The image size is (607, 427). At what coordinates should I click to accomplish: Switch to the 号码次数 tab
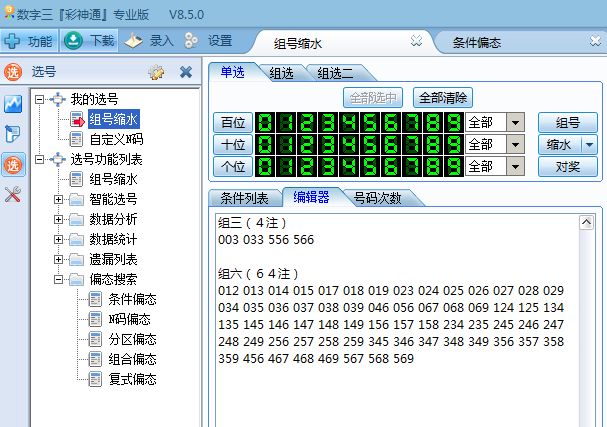click(x=378, y=197)
